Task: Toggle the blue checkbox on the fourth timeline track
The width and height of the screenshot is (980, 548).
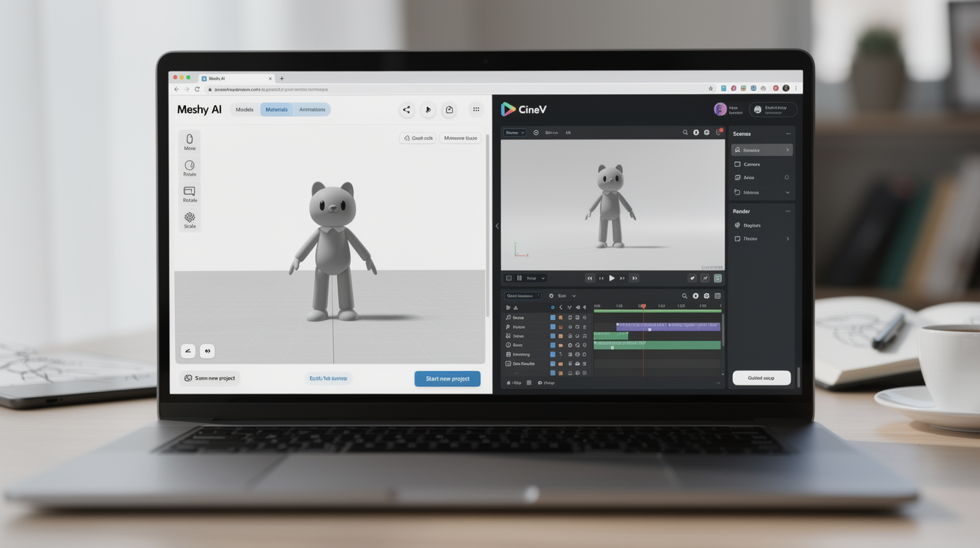Action: coord(553,345)
